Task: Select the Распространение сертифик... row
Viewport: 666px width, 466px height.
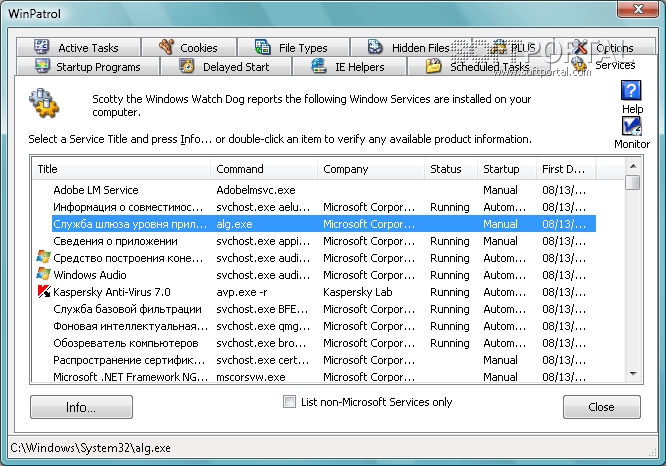Action: pos(314,360)
